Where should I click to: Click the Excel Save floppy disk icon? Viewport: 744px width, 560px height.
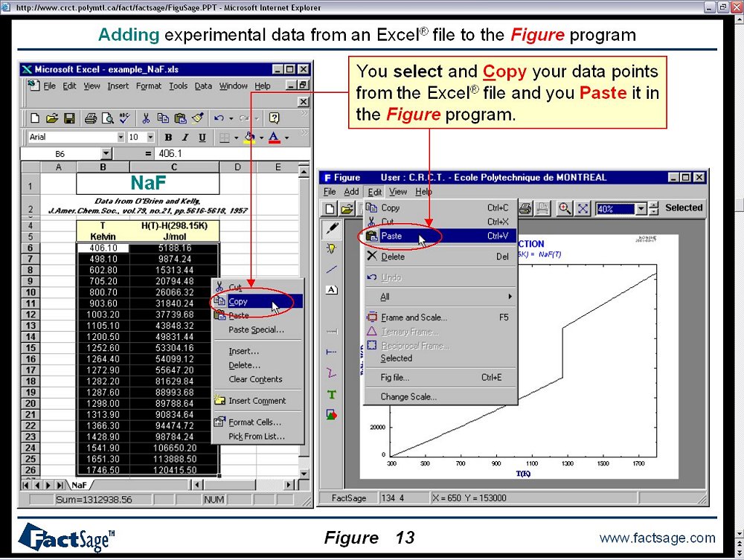[x=68, y=118]
